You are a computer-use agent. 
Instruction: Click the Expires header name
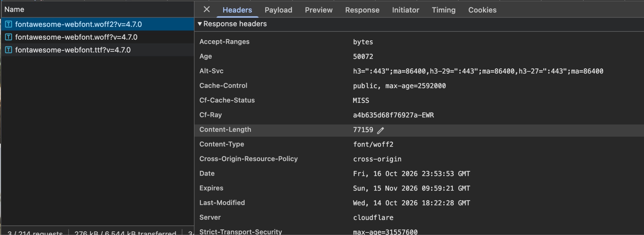point(211,188)
